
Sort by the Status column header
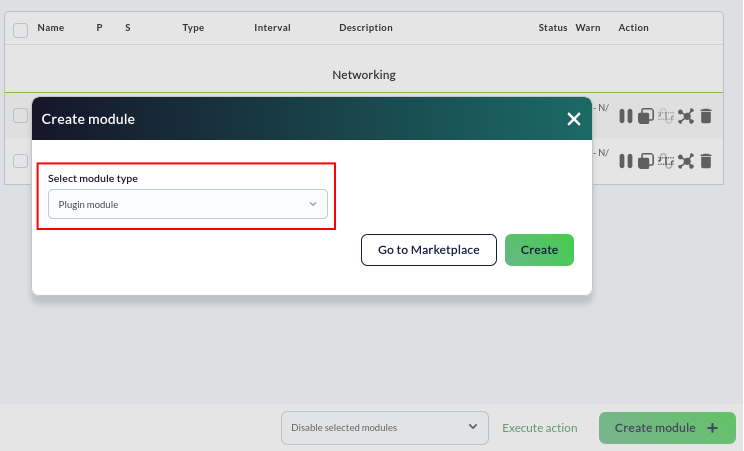553,28
